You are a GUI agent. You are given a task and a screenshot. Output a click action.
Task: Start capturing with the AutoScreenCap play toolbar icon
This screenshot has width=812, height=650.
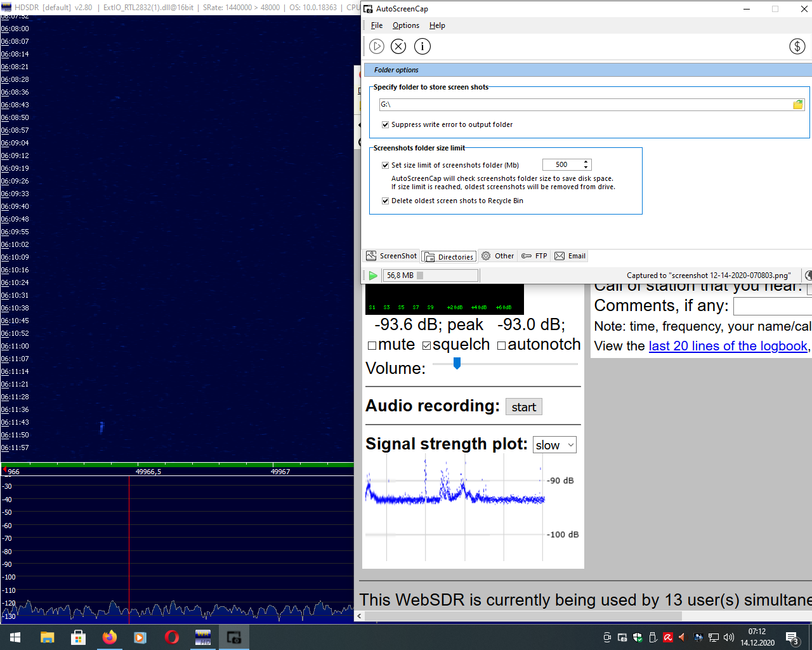pos(377,46)
